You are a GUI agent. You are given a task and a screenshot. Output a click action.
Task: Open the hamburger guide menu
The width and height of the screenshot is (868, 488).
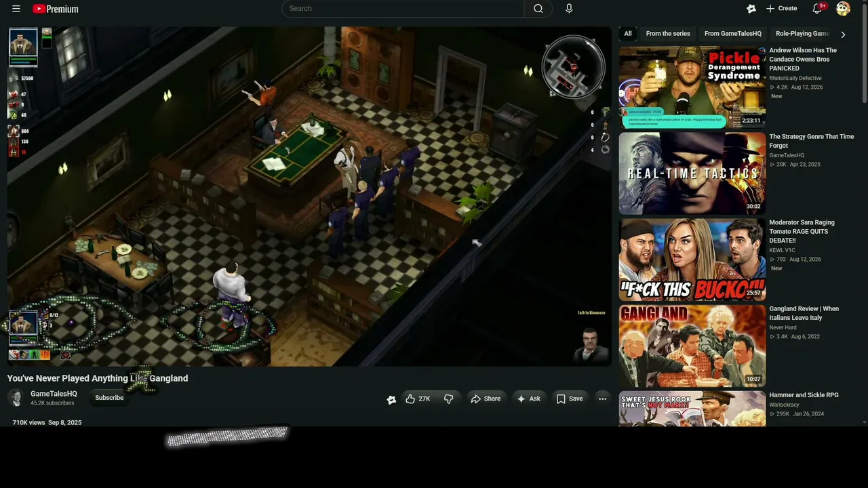[x=16, y=9]
